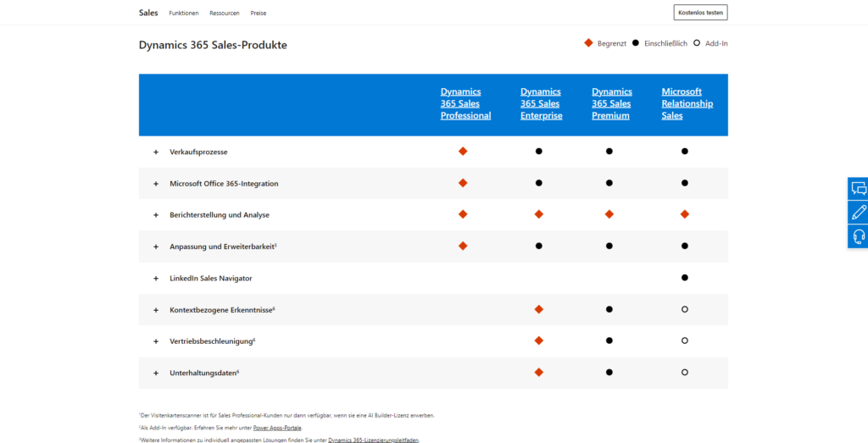The image size is (868, 443).
Task: Open Microsoft Relationship Sales link
Action: pyautogui.click(x=687, y=104)
